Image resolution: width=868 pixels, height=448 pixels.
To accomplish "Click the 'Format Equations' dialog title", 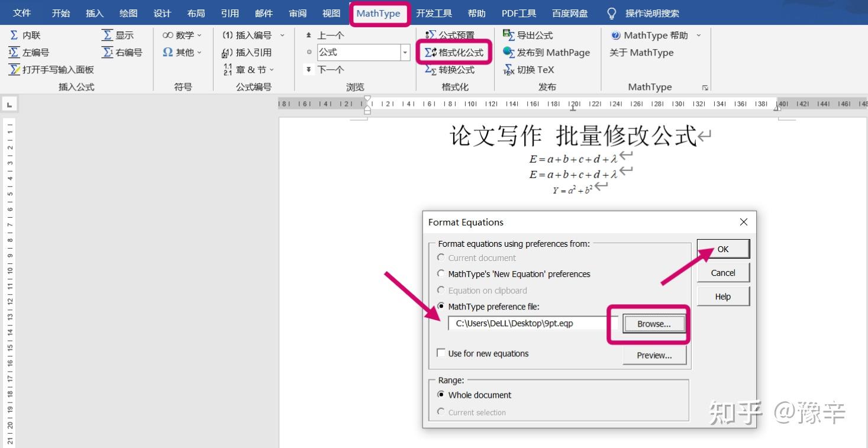I will coord(466,222).
